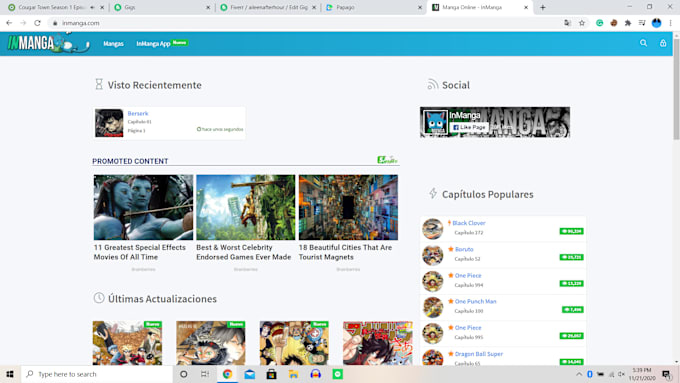Viewport: 680px width, 383px height.
Task: Open Task View in taskbar
Action: [205, 374]
